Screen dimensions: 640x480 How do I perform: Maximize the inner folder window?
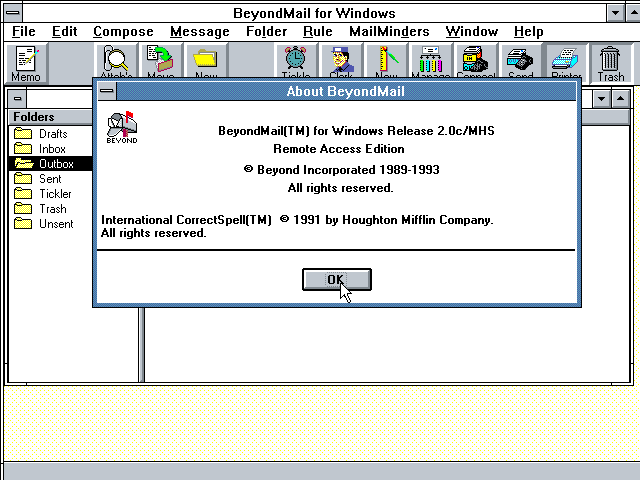point(620,98)
